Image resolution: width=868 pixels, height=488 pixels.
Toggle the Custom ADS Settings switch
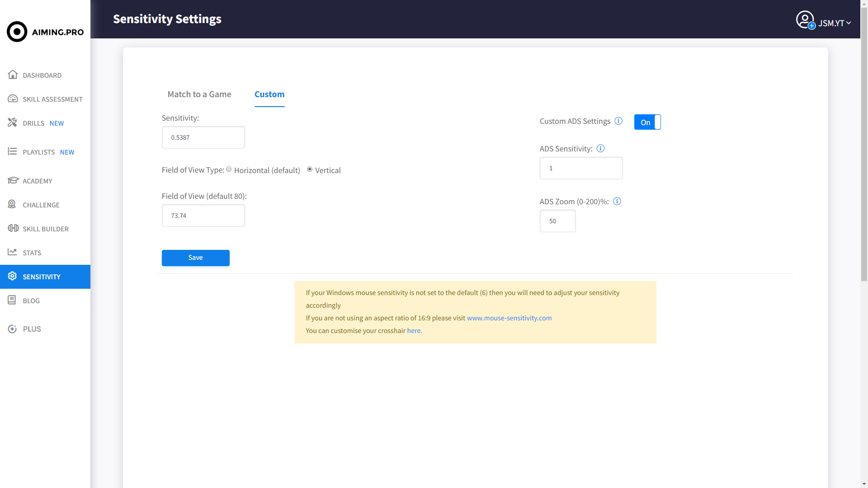click(x=647, y=122)
